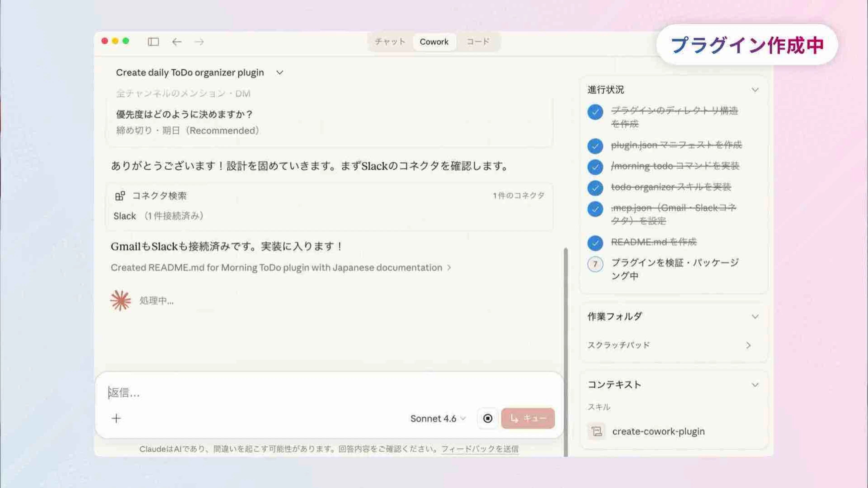Click checkmark beside plugin.json manifest task

(595, 146)
